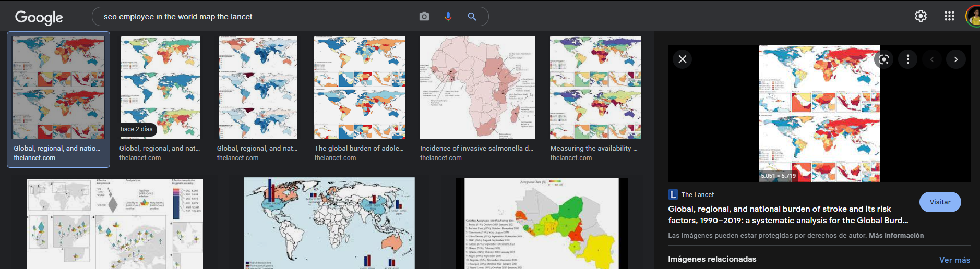Click 'hace 2 días' badge
This screenshot has width=980, height=269.
137,129
